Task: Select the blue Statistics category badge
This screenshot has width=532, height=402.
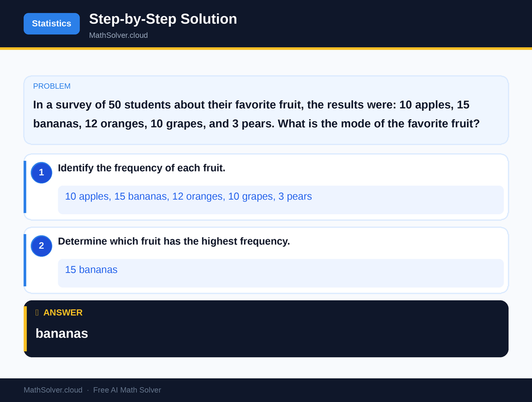Action: pos(51,24)
